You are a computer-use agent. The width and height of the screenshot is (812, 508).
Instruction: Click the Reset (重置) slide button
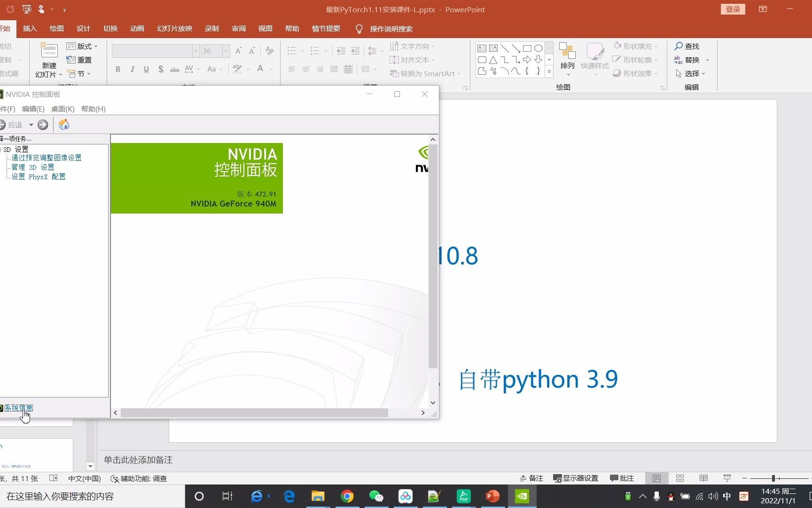(x=79, y=60)
